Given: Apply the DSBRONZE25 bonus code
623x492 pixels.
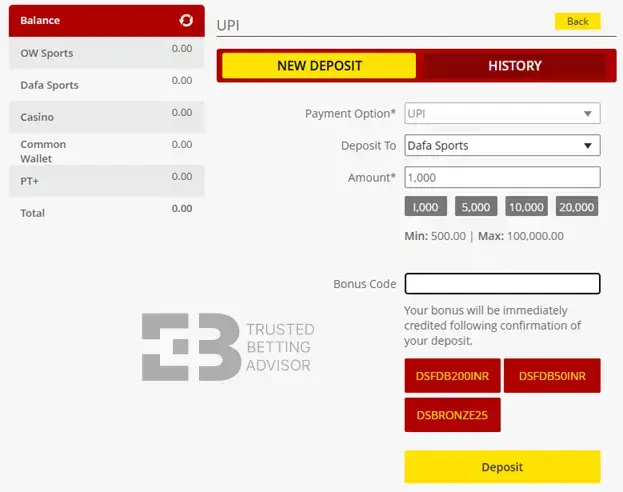Looking at the screenshot, I should [453, 415].
